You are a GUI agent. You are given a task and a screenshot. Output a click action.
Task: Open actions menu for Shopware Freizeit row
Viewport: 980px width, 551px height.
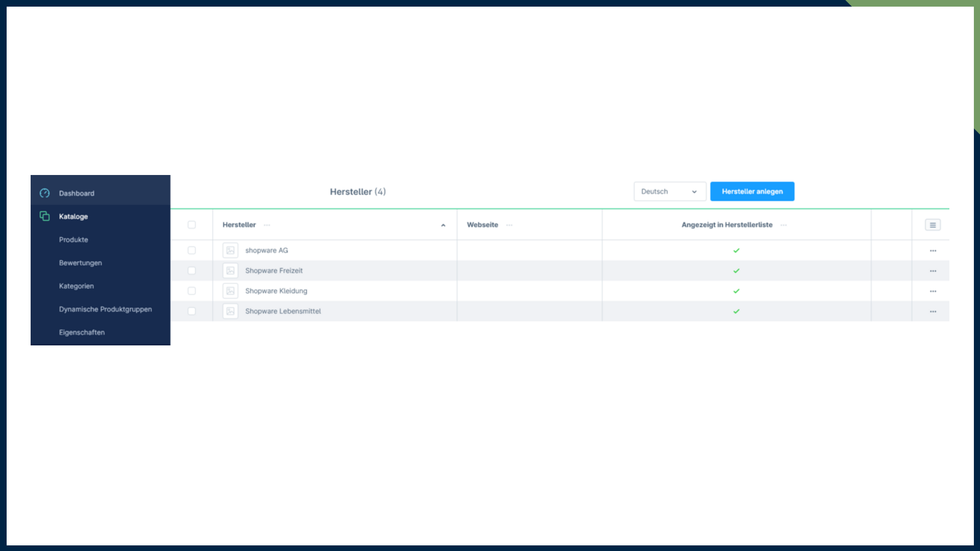(x=933, y=271)
